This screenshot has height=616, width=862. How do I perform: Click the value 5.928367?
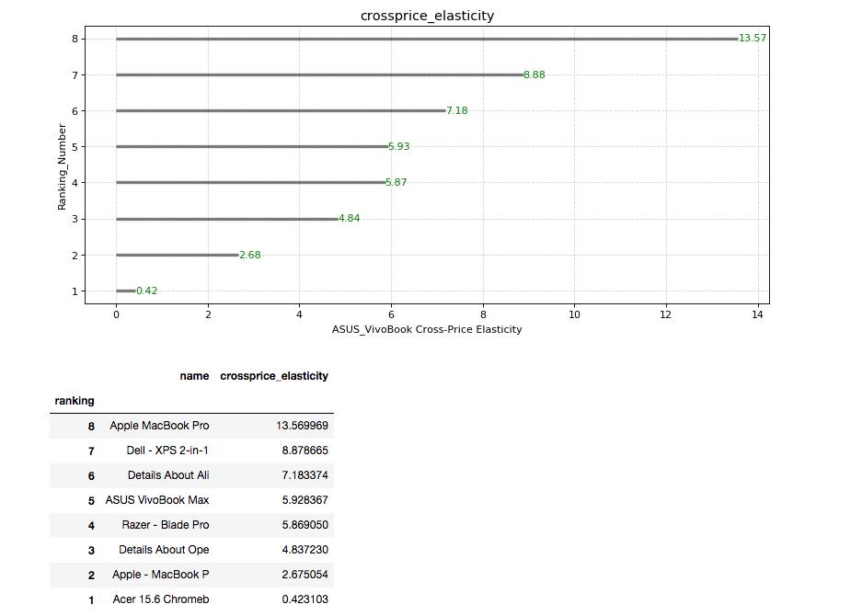(x=305, y=500)
